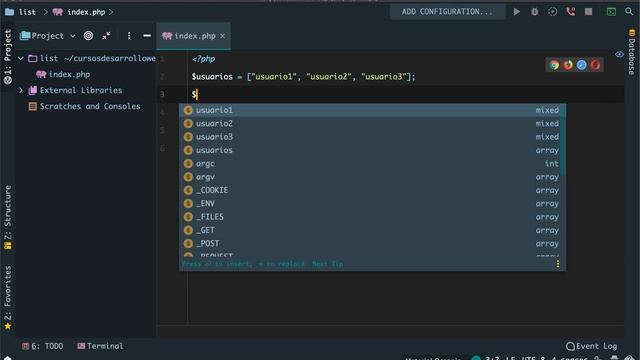This screenshot has height=360, width=640.
Task: Open the 2: Favorites side tab
Action: coord(8,298)
